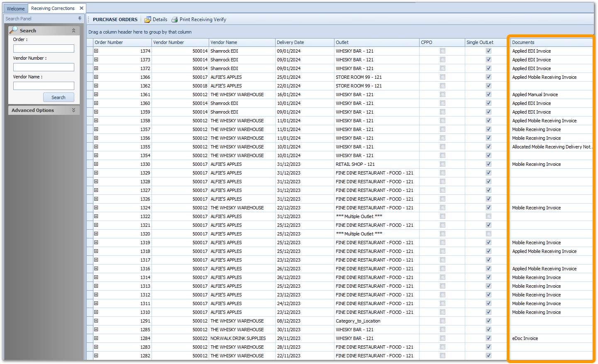Expand the row for order 1322 Multiple Outlet
The width and height of the screenshot is (598, 364).
point(96,216)
